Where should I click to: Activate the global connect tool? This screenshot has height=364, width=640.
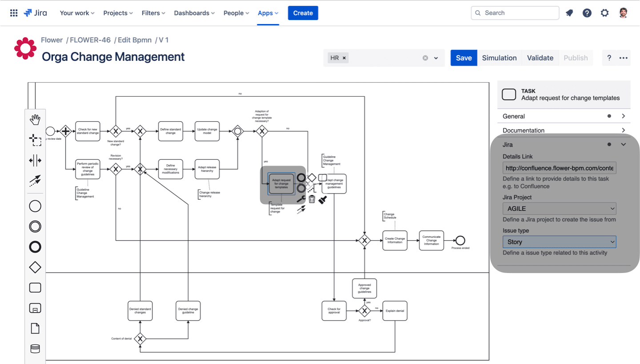(35, 181)
